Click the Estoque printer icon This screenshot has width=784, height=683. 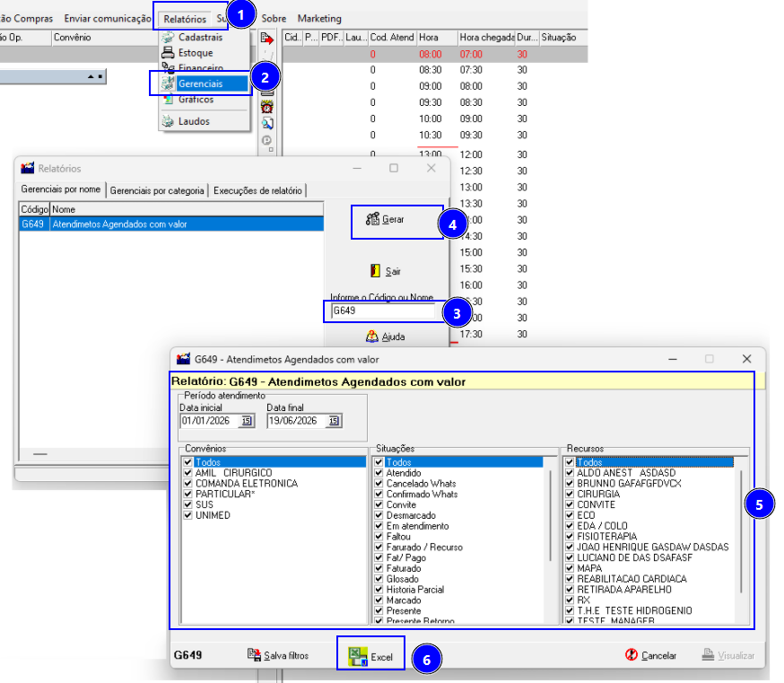(x=168, y=52)
